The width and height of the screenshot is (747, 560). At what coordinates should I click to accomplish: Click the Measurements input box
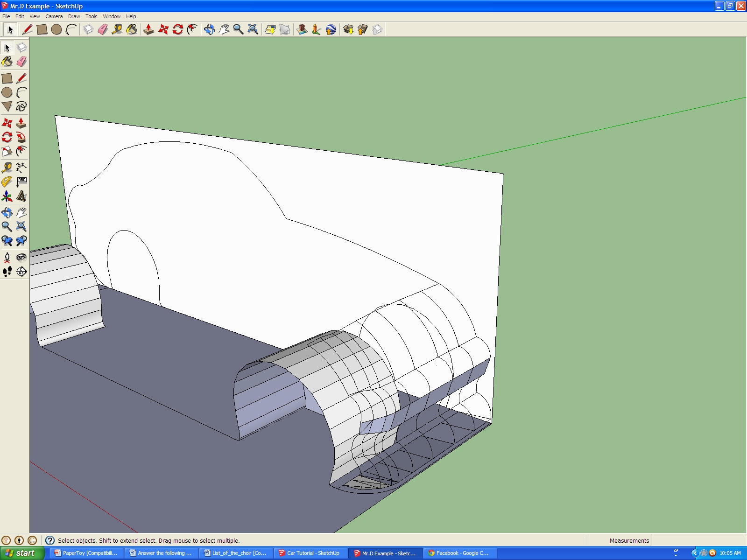pos(698,540)
